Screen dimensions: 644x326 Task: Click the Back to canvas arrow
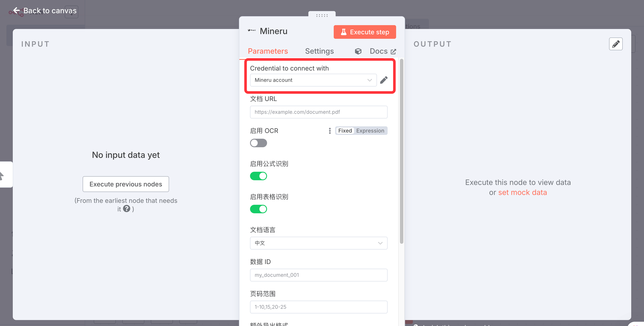[16, 10]
